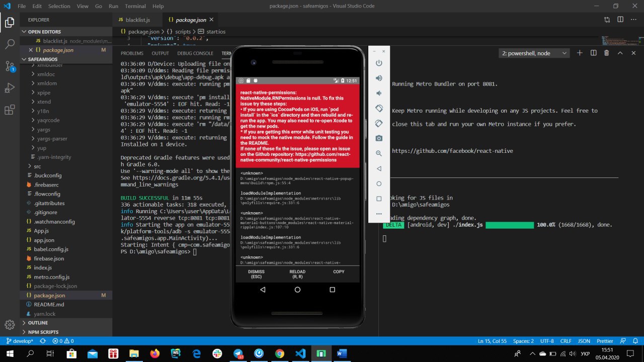The width and height of the screenshot is (644, 362).
Task: Split the terminal panel
Action: pos(593,53)
